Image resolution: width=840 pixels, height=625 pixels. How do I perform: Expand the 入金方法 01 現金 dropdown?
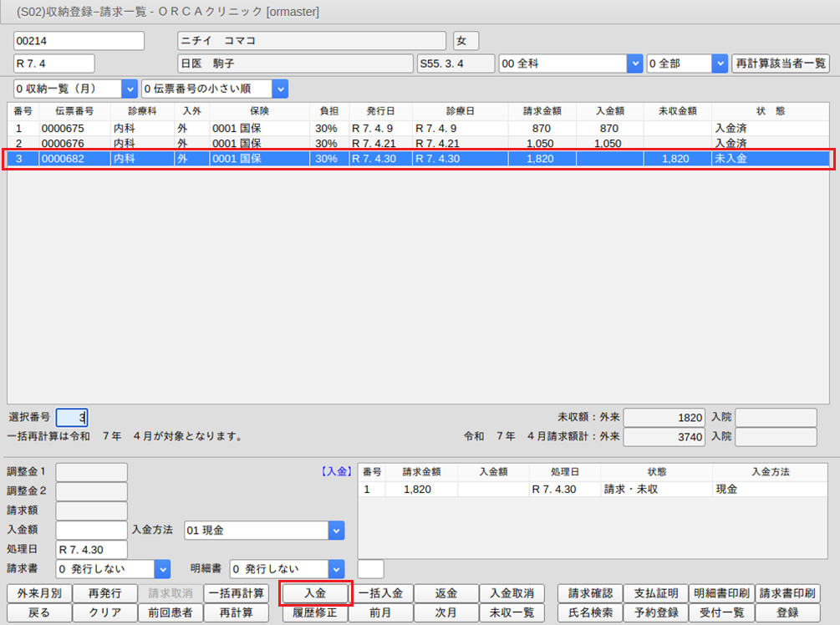[x=335, y=530]
